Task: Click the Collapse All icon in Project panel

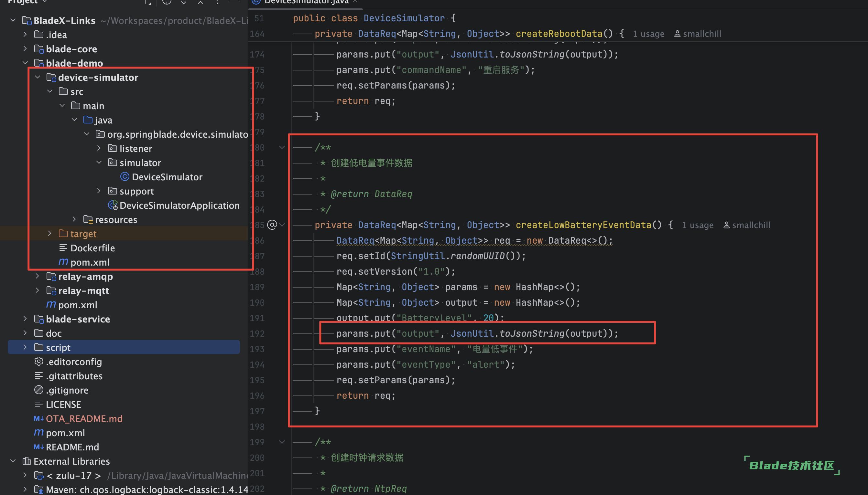Action: coord(201,2)
